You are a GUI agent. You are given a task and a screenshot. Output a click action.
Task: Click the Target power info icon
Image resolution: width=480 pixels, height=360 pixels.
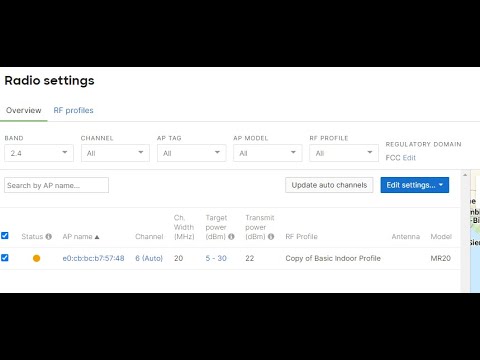pyautogui.click(x=231, y=237)
